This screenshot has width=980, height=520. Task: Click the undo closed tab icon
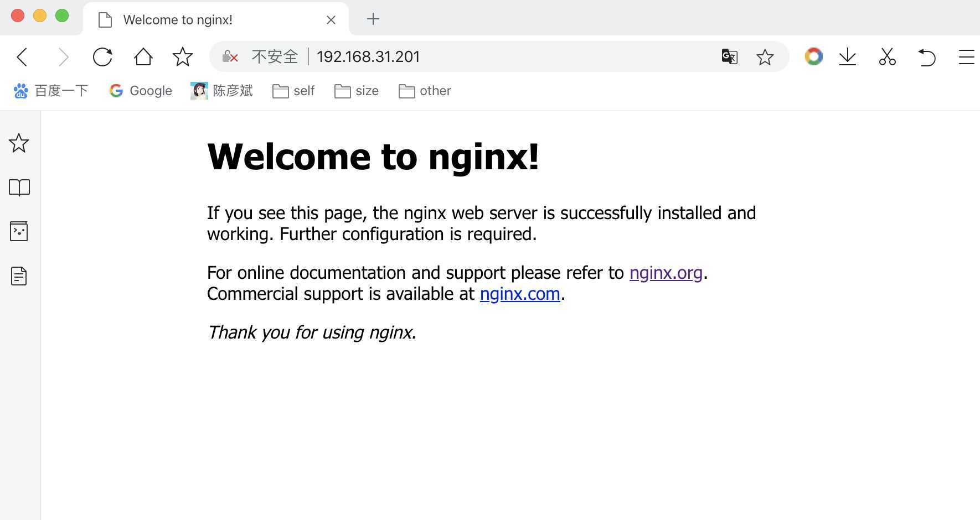coord(927,56)
